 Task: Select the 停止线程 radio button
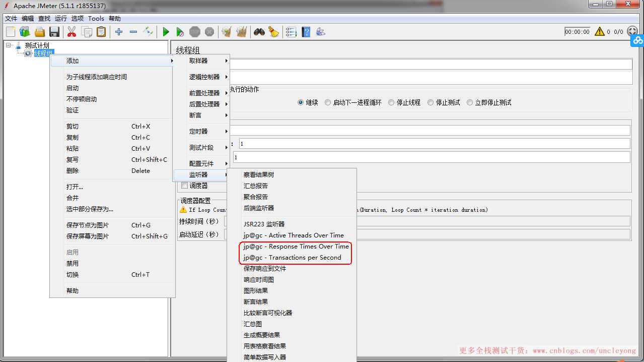pos(391,102)
